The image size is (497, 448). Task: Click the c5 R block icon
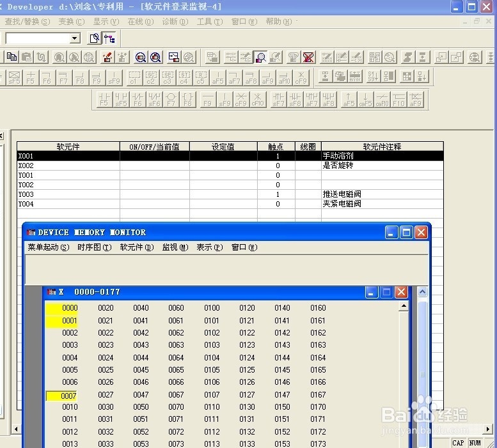(x=201, y=77)
